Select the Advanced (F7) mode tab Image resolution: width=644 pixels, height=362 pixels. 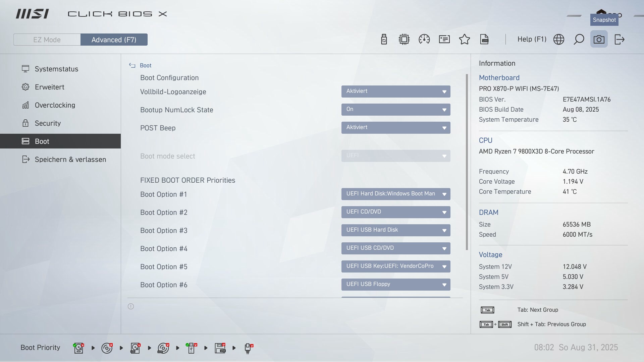pos(114,39)
